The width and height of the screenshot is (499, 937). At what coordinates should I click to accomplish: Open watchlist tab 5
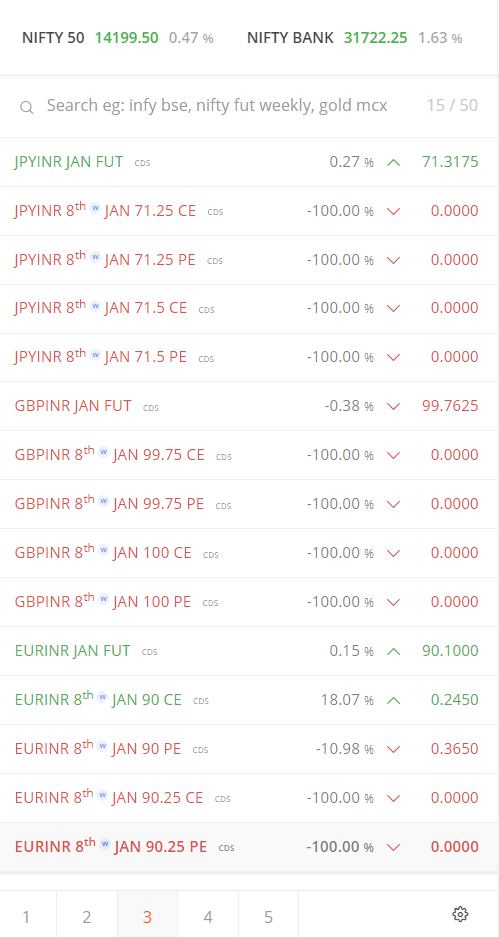(x=268, y=917)
